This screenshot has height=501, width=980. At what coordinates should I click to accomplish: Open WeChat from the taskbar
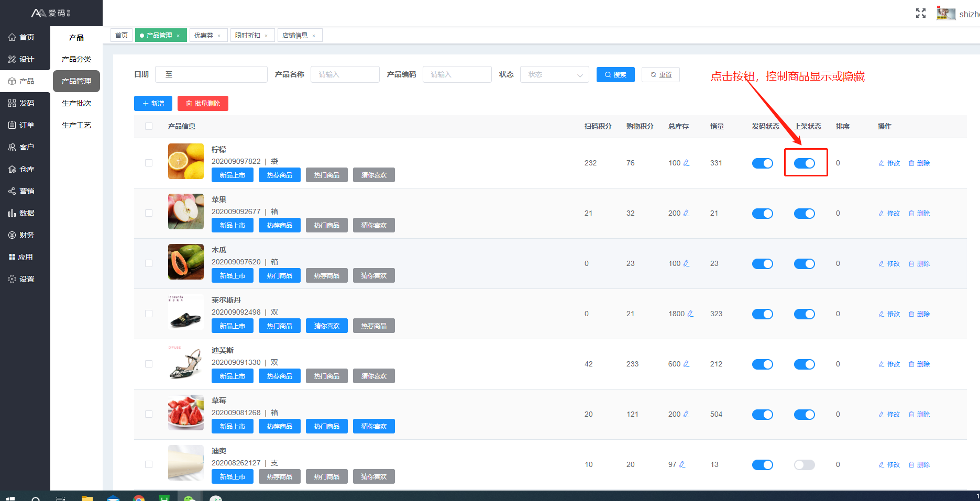[x=189, y=497]
